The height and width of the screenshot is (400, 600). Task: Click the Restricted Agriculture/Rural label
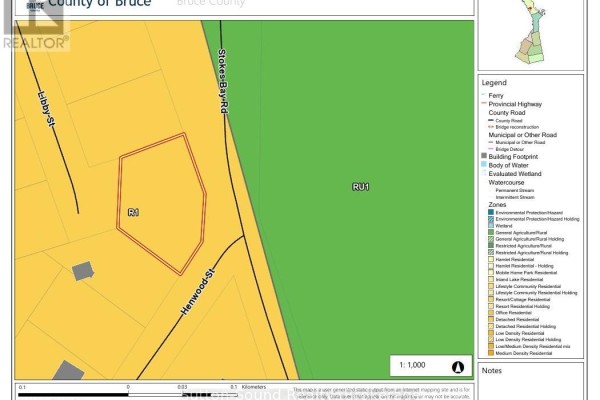pos(523,246)
